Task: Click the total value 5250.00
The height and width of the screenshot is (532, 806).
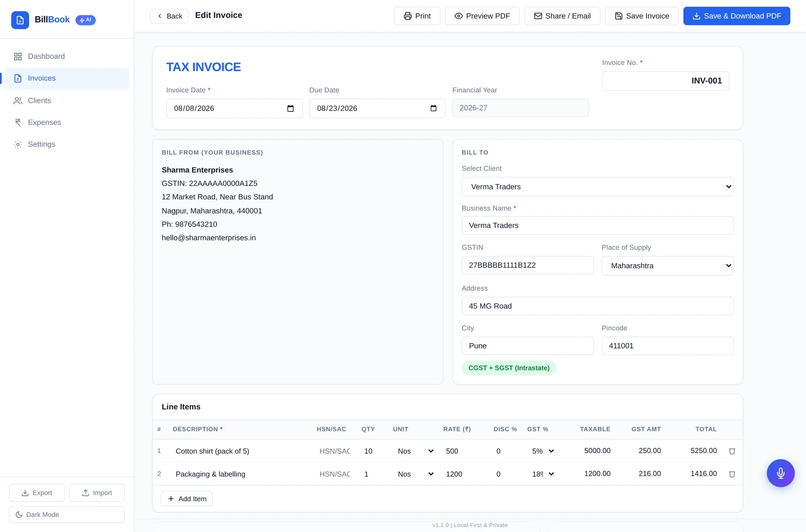Action: pos(703,451)
